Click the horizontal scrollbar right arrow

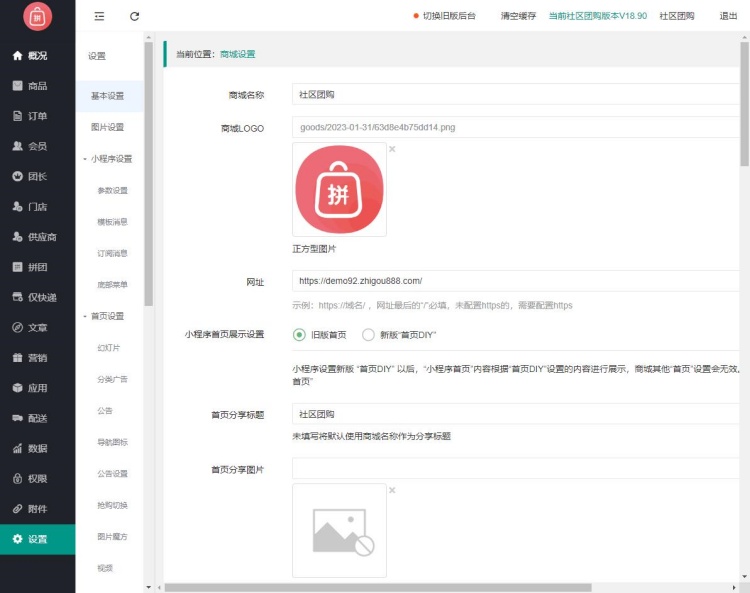pos(734,587)
